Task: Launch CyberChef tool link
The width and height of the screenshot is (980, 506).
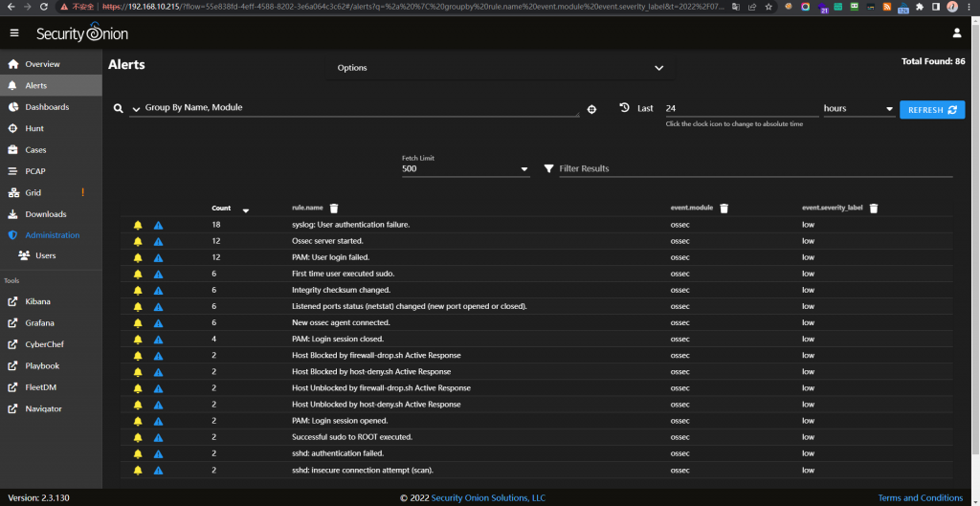Action: coord(52,344)
